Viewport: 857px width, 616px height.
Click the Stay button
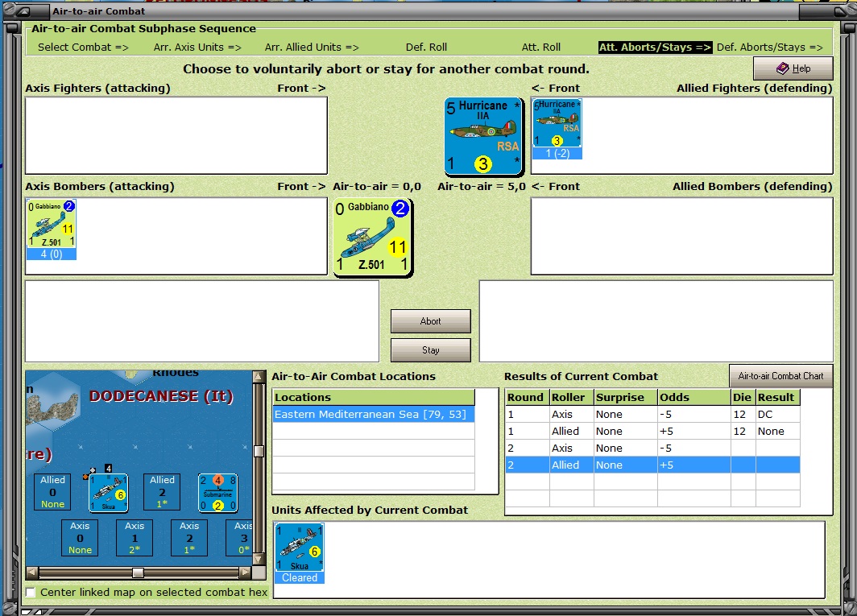[430, 349]
